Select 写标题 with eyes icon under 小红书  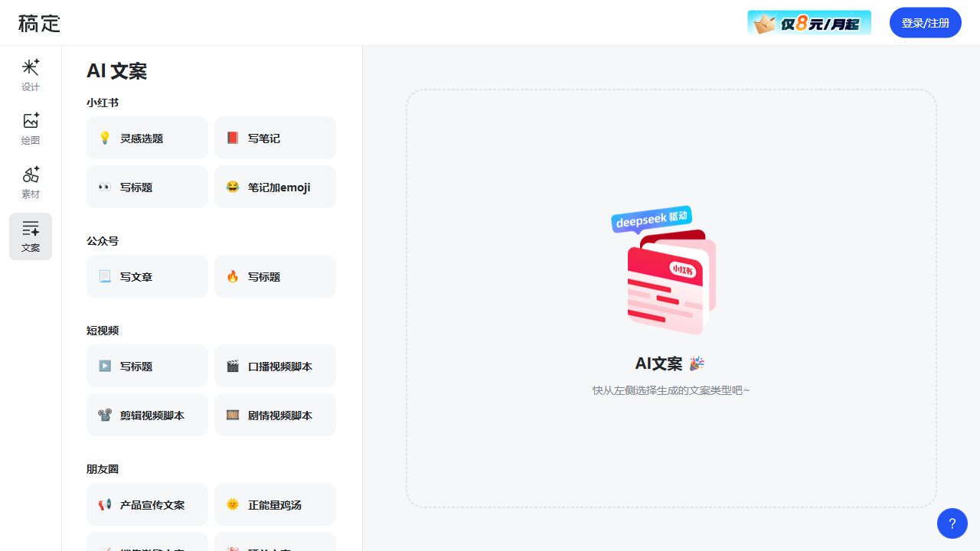[147, 187]
